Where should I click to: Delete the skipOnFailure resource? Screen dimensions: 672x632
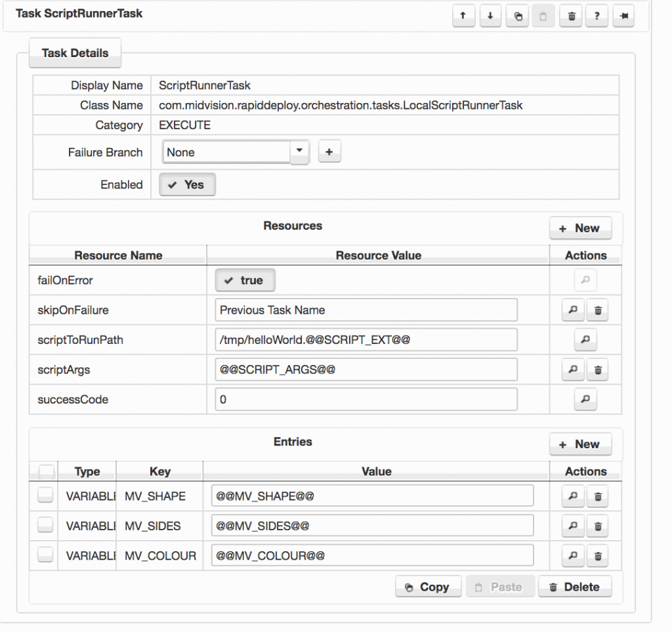click(x=597, y=310)
